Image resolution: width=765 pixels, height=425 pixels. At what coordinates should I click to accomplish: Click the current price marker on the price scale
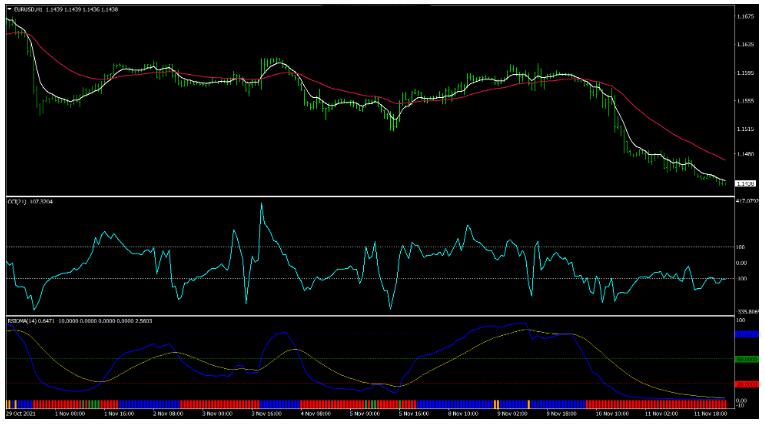pyautogui.click(x=745, y=184)
